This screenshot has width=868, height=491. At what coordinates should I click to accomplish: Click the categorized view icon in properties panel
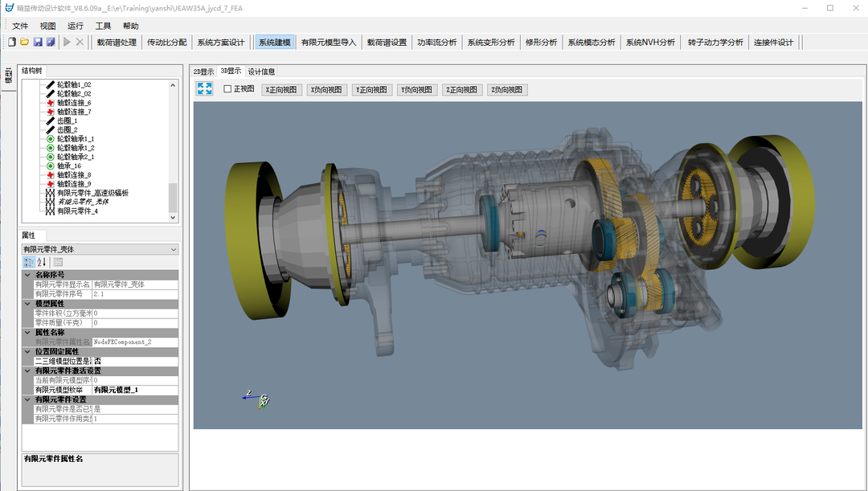pyautogui.click(x=29, y=262)
